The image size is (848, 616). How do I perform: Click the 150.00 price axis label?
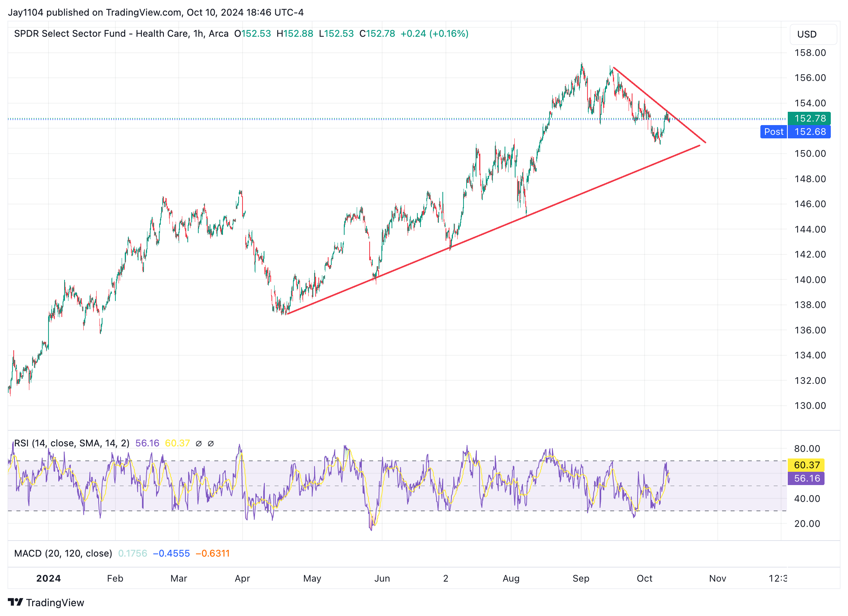[810, 154]
